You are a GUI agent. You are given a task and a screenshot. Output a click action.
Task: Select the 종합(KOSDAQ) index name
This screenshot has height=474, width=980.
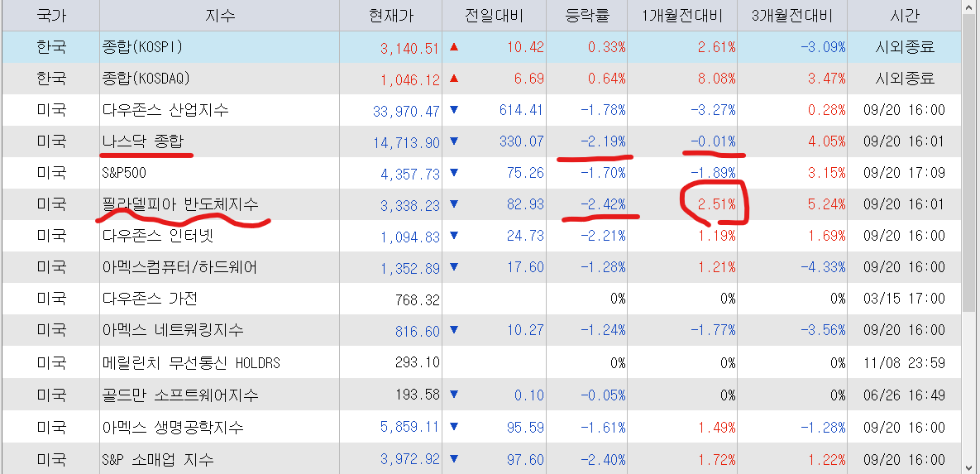[x=146, y=79]
